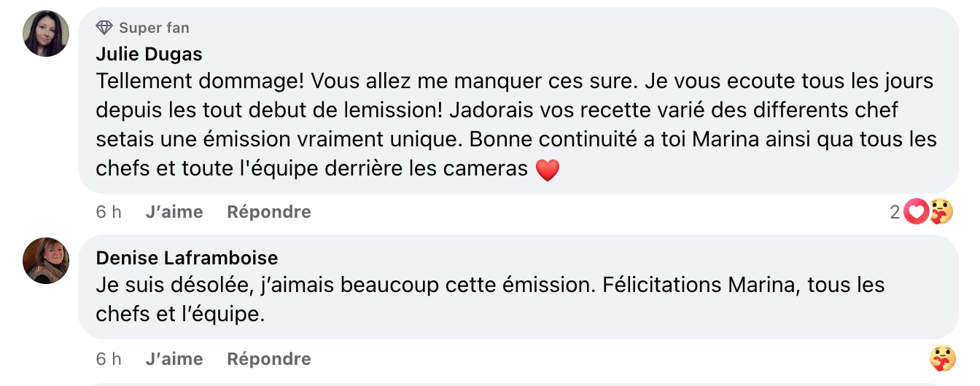Click the red heart emoji in Julie's comment
Viewport: 980px width, 386px height.
[547, 170]
